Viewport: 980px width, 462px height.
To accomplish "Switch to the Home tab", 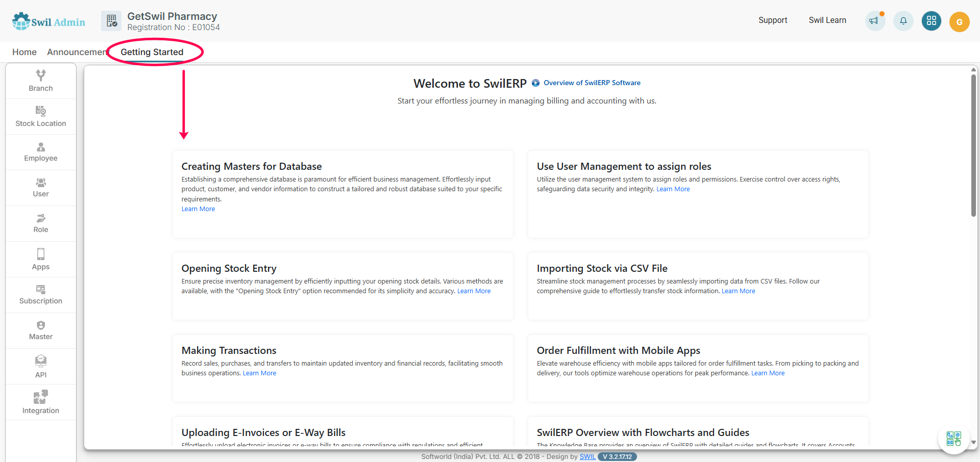I will click(24, 52).
